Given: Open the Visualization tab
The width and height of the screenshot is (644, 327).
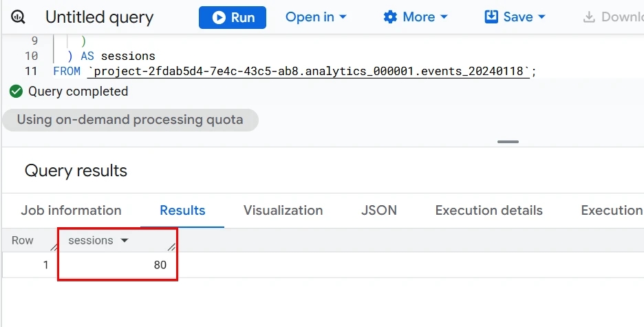Looking at the screenshot, I should [283, 211].
